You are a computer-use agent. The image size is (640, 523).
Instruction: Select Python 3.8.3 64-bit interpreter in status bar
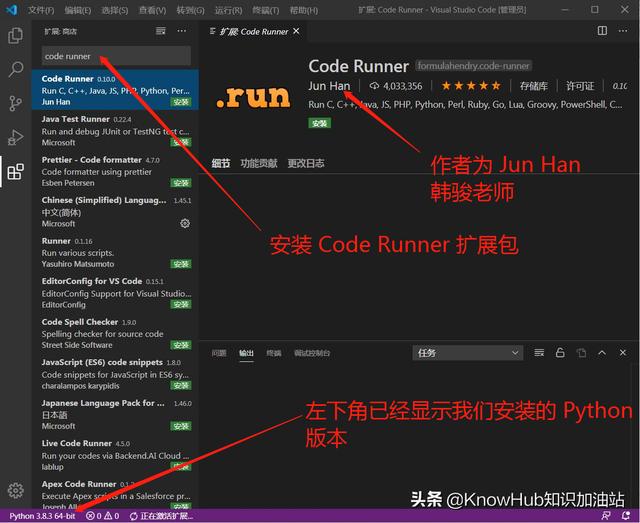pos(42,516)
